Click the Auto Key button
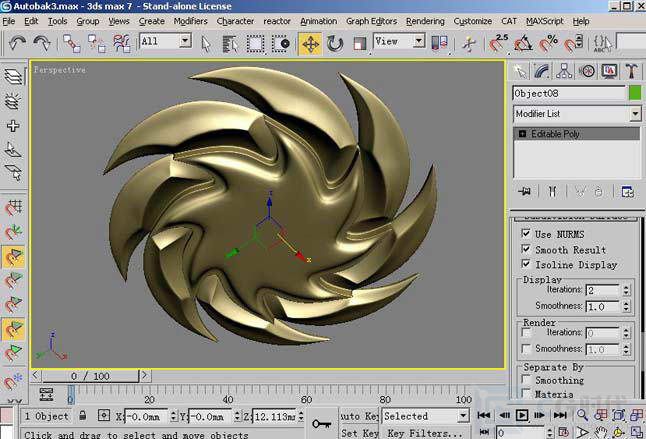 (359, 416)
